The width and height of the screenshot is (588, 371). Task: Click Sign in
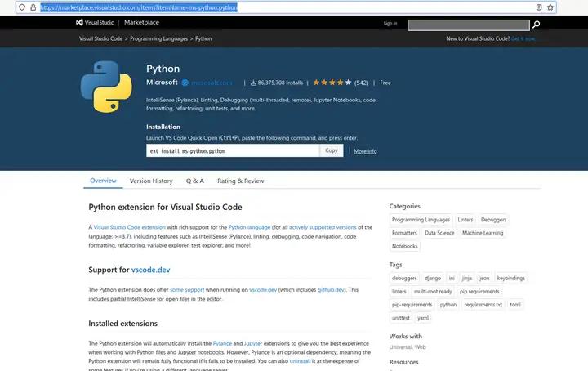pos(390,23)
